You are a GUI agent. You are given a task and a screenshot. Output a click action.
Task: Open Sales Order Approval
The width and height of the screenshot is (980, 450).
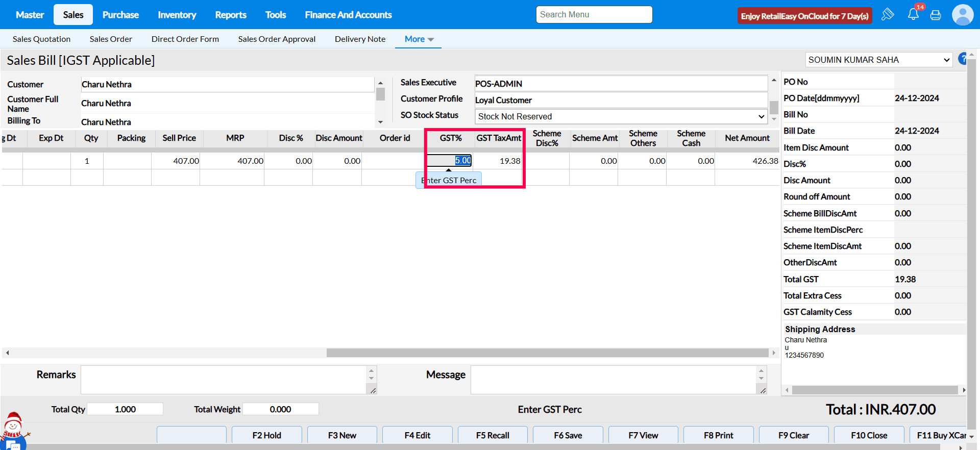point(277,39)
